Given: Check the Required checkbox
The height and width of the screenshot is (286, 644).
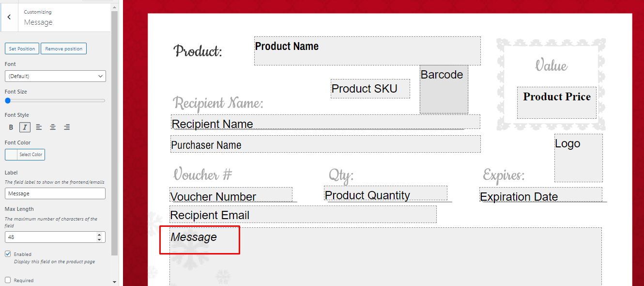Looking at the screenshot, I should (x=8, y=280).
